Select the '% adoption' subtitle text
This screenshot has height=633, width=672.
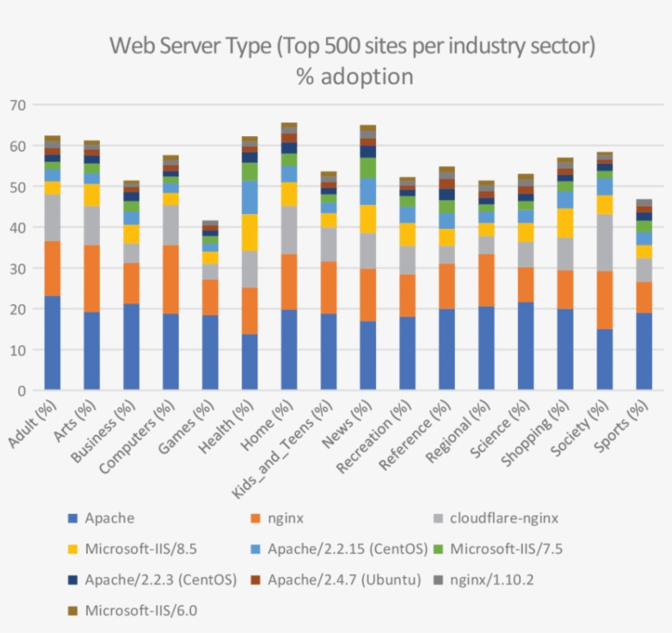tap(354, 76)
